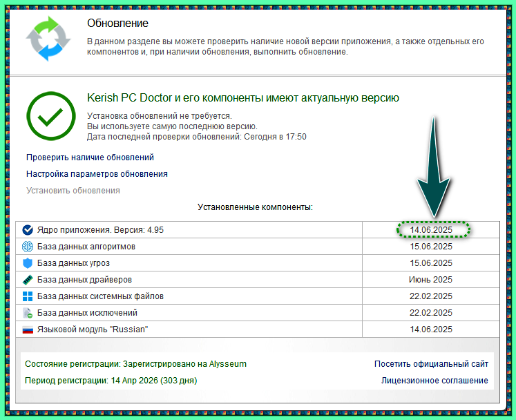Click the Russian flag language module icon
The width and height of the screenshot is (516, 420).
point(28,330)
